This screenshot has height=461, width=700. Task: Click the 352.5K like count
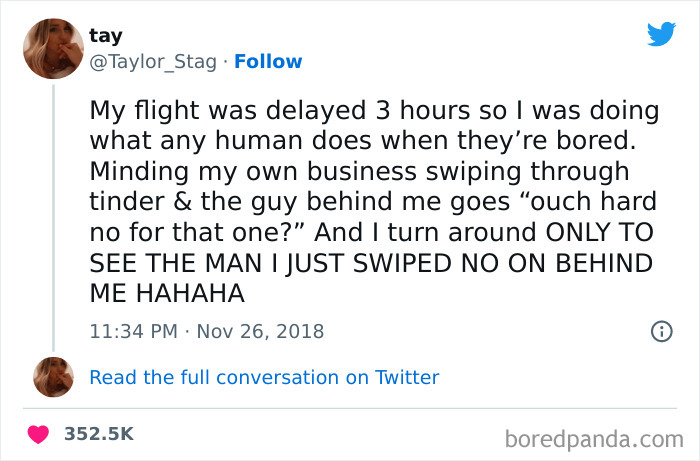click(98, 434)
